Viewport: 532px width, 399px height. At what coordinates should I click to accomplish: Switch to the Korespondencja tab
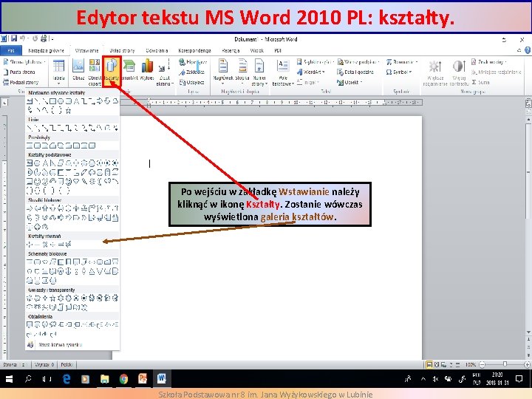195,50
